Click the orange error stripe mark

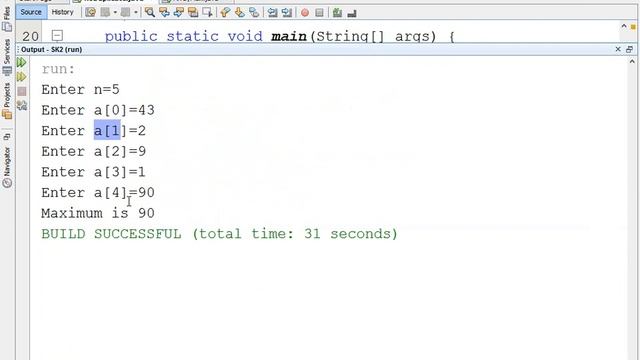pos(633,27)
